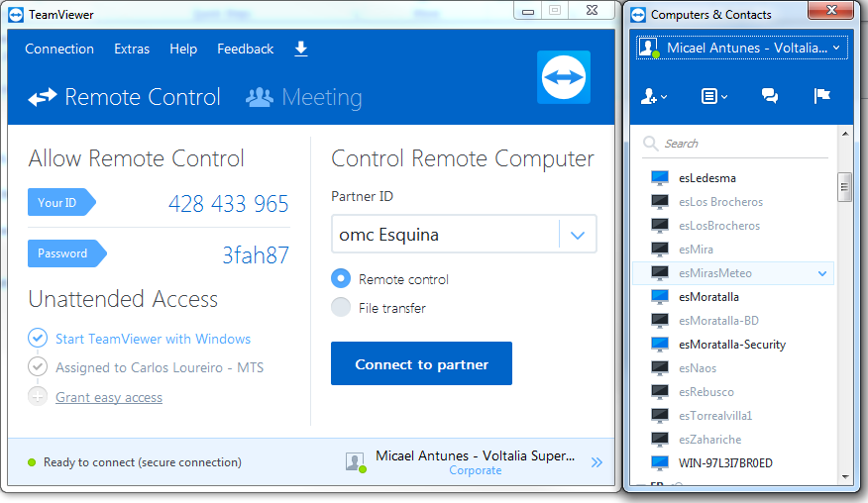Click the green ready status dot

(32, 462)
